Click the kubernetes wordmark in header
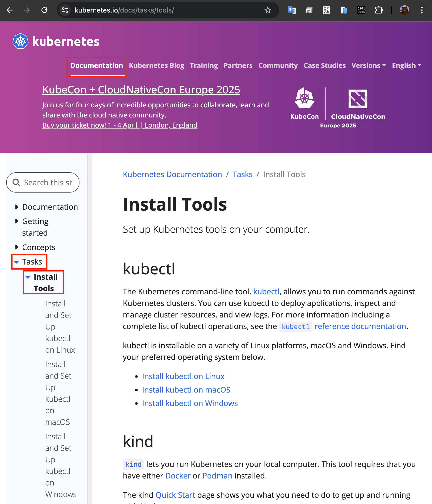 (66, 41)
